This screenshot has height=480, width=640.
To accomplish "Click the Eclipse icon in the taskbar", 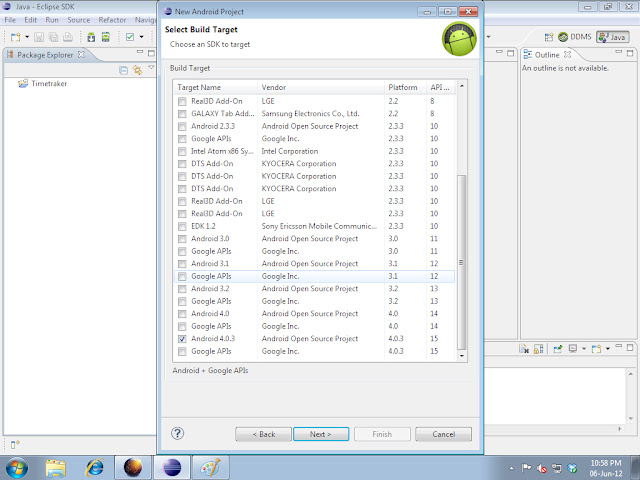I will pos(172,467).
